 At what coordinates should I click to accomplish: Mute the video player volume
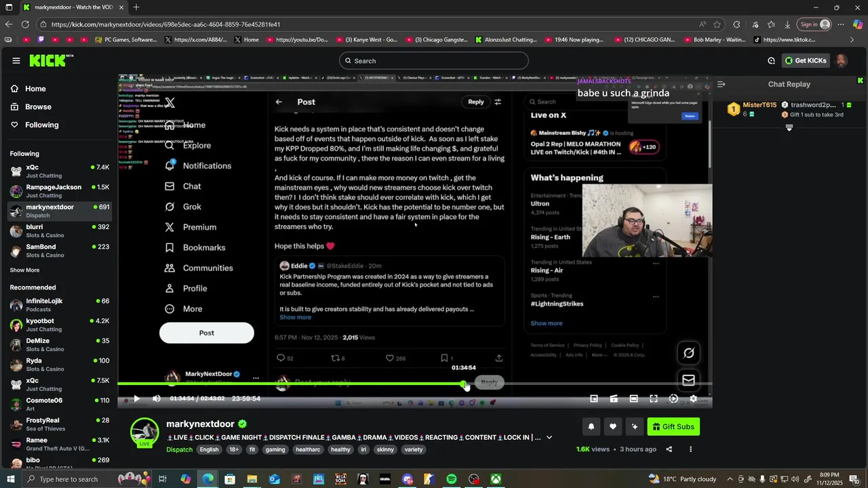(157, 399)
